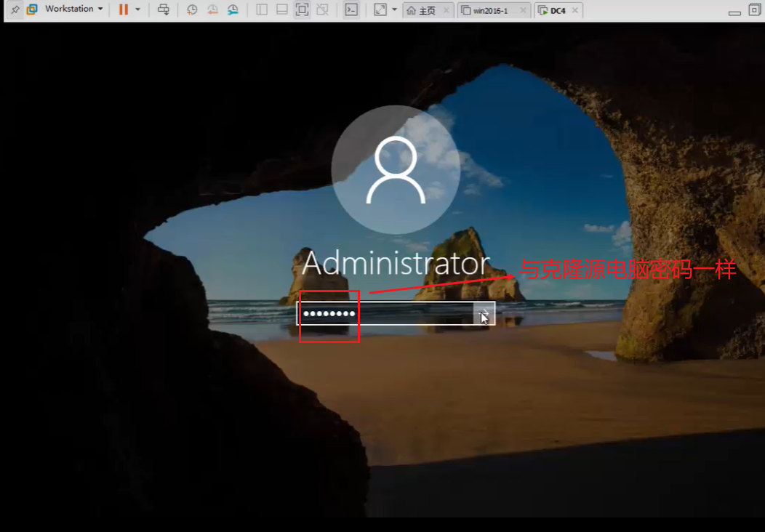Click the pin toolbar icon
This screenshot has height=532, width=765.
[x=15, y=9]
